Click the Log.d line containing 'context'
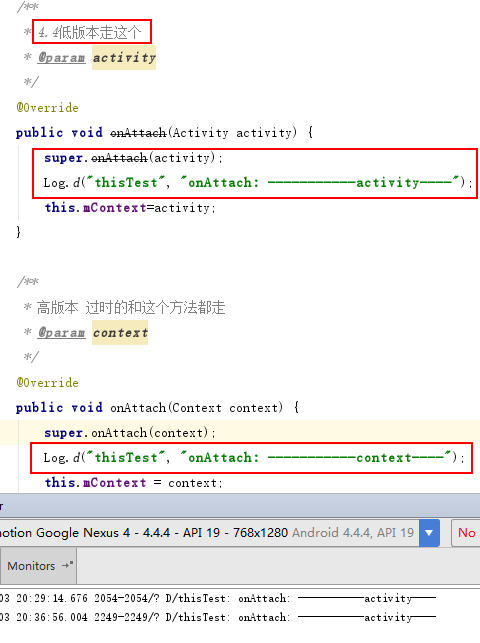Viewport: 480px width, 643px height. click(x=254, y=458)
